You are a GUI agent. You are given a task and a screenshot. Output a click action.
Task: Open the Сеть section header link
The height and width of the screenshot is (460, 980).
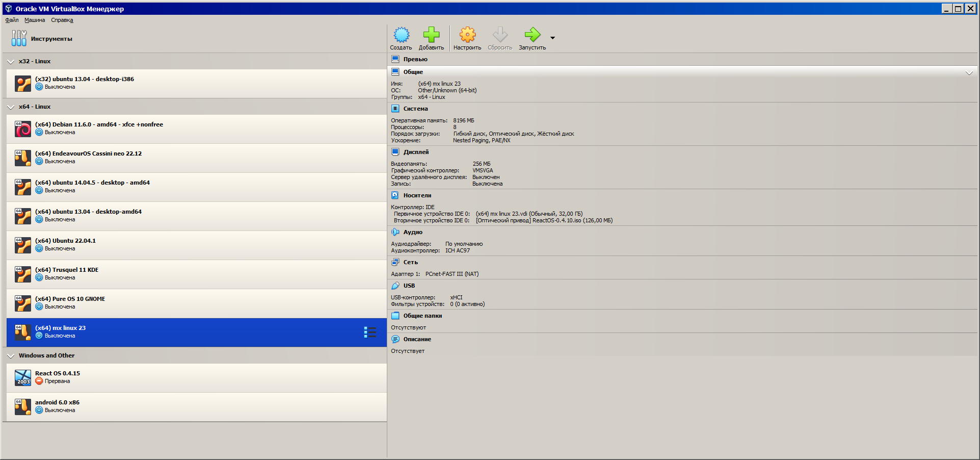(x=411, y=262)
